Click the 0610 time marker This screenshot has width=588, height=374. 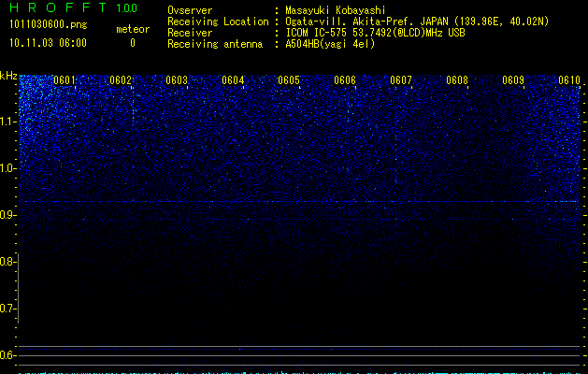point(569,80)
